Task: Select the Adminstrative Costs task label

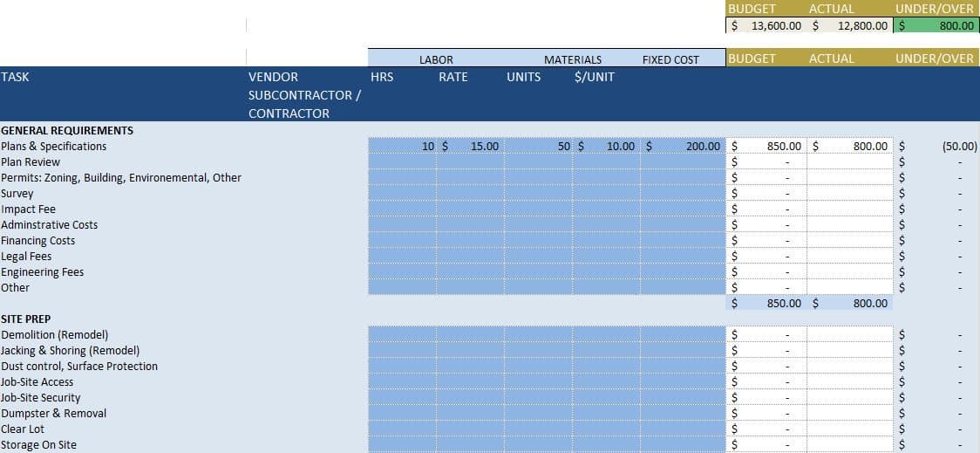Action: [50, 224]
